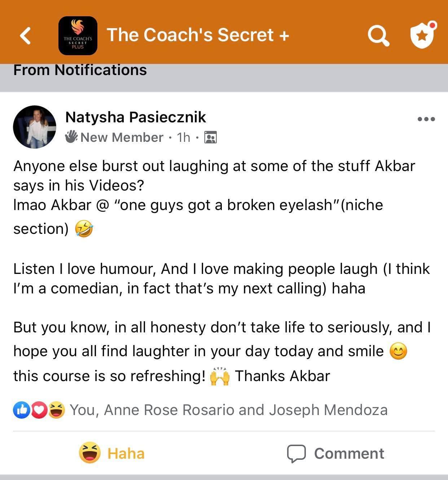Tap the back arrow in the header

25,35
